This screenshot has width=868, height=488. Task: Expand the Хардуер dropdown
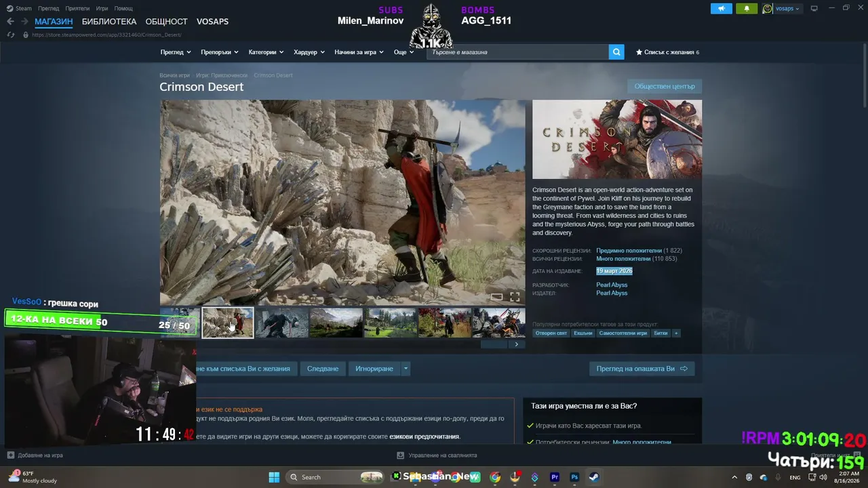309,52
